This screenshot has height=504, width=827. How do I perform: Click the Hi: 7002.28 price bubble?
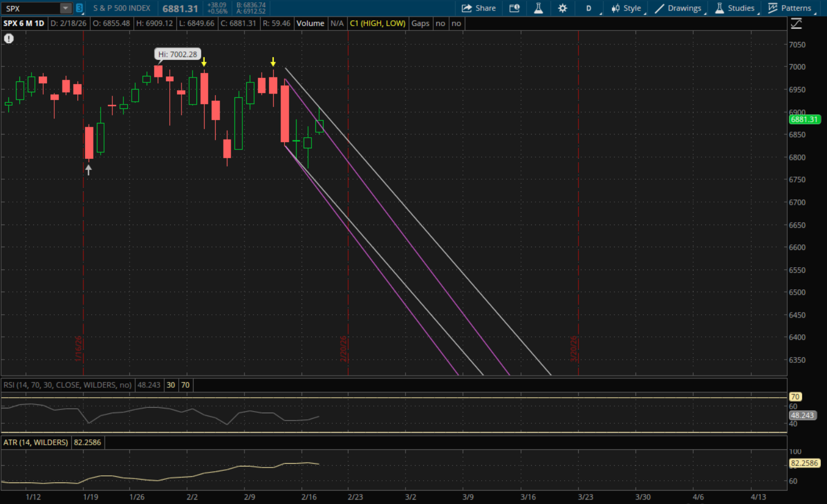[177, 54]
